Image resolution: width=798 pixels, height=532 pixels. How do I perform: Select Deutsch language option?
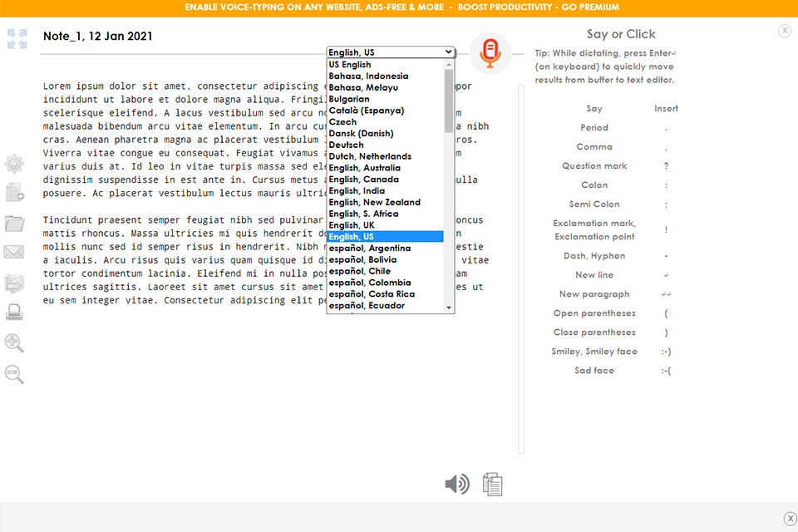[385, 145]
